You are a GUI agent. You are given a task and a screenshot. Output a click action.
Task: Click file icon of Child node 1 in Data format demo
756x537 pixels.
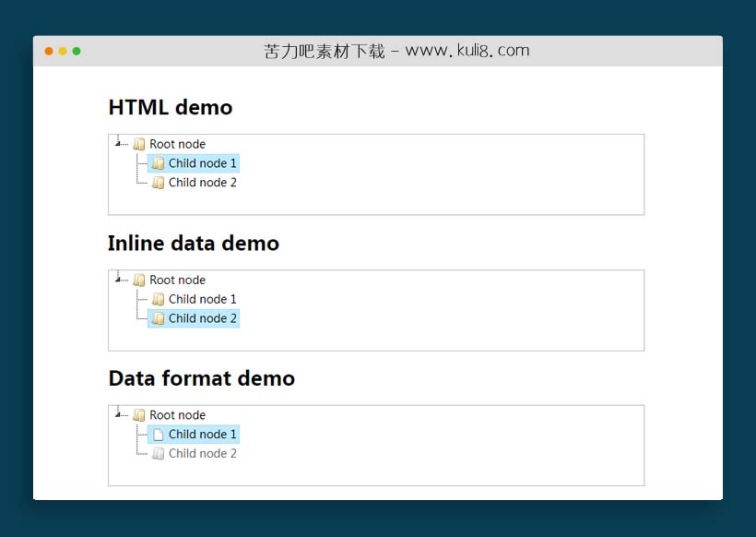click(x=158, y=435)
